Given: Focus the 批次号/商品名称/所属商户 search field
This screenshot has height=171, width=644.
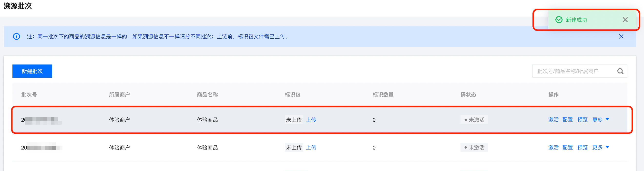Looking at the screenshot, I should [x=575, y=71].
